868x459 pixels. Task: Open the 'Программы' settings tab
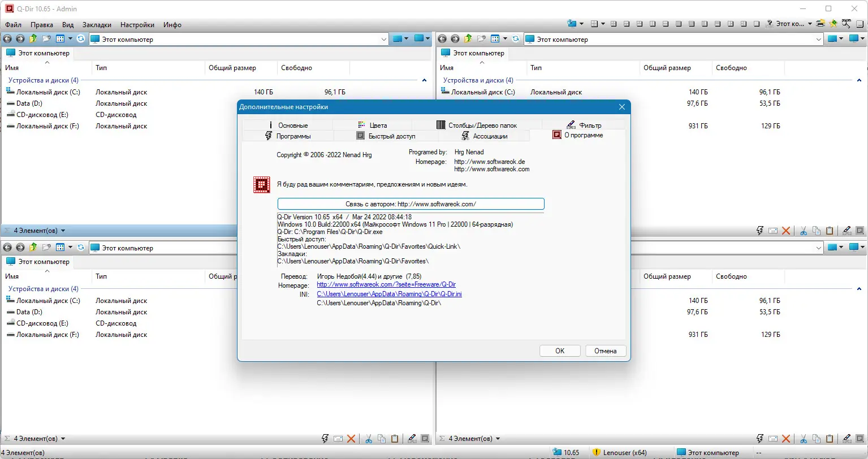288,136
